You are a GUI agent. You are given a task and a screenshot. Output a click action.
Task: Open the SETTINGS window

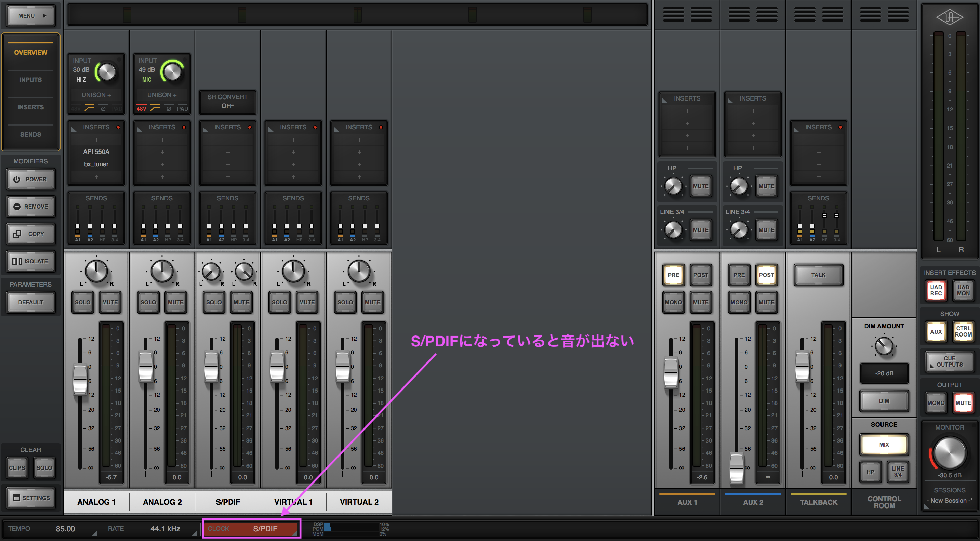coord(30,498)
